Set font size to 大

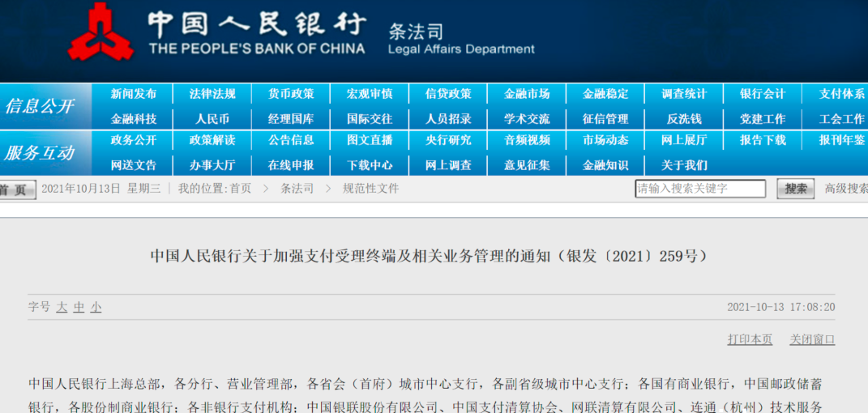pyautogui.click(x=62, y=308)
